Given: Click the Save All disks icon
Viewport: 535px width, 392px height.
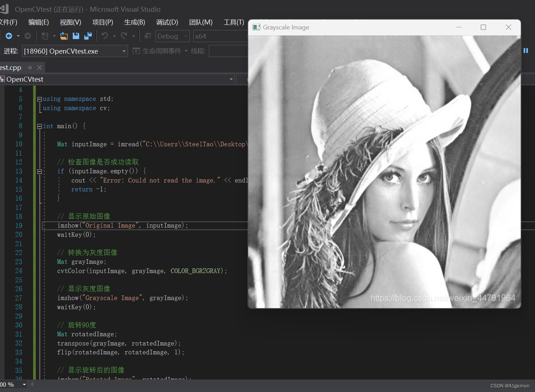Looking at the screenshot, I should [88, 36].
